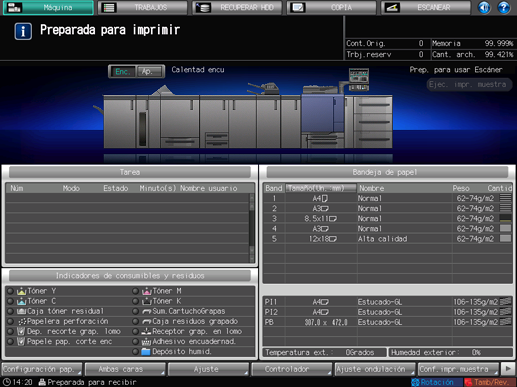Screen dimensions: 517x387
Task: Show more functions with right arrow button
Action: 508,369
